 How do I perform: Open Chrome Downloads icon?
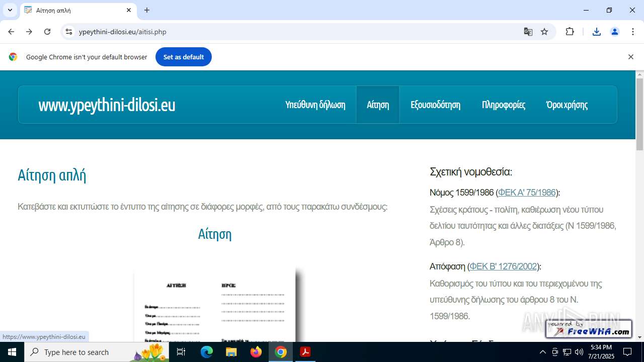coord(597,32)
